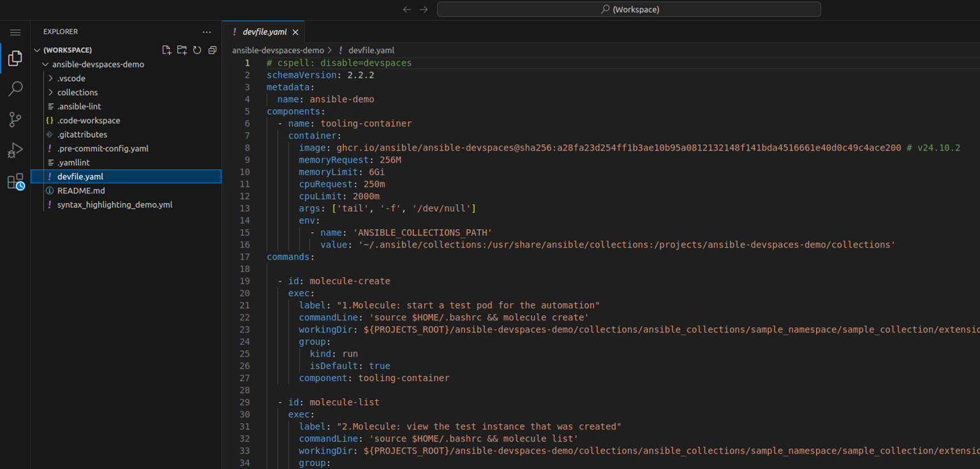Collapse all folders in Explorer
The image size is (980, 469).
click(x=212, y=50)
